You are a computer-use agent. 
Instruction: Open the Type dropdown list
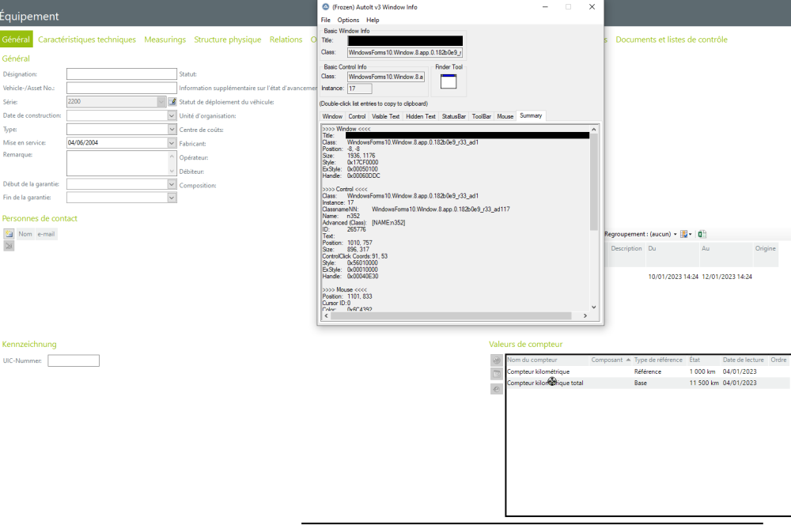[172, 129]
